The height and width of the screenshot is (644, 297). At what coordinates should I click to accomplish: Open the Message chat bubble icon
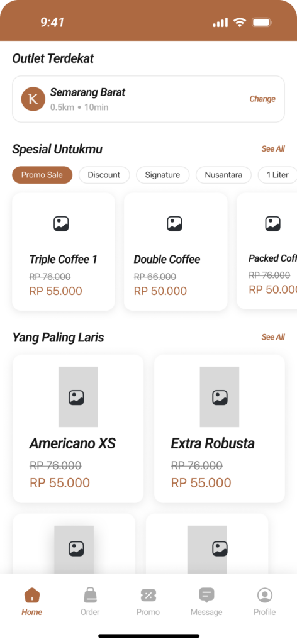[206, 595]
